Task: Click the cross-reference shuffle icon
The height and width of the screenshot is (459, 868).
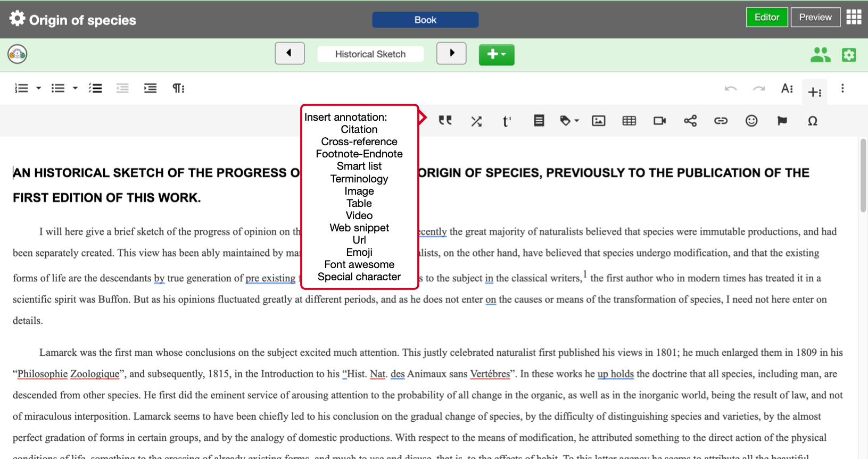Action: coord(476,121)
